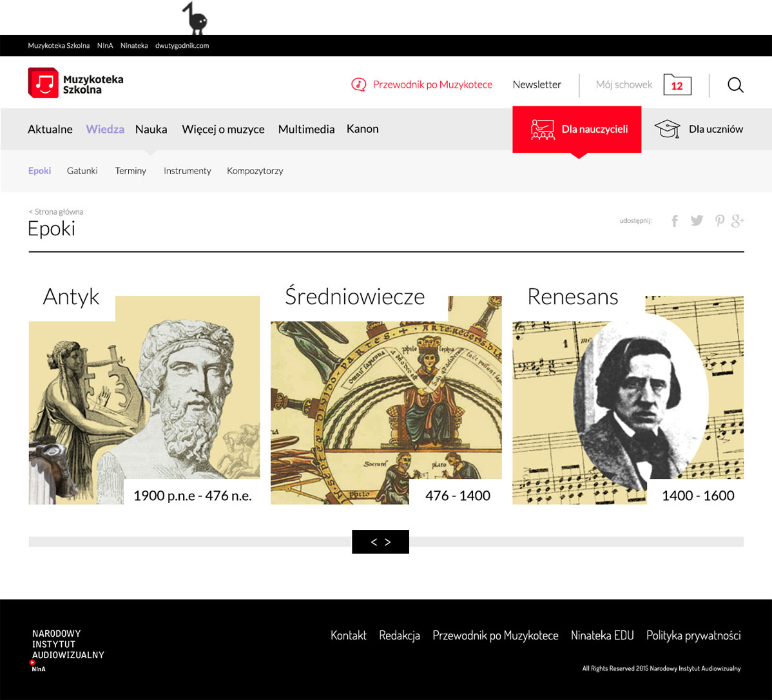Switch to the Kompozytorzy subtab
This screenshot has width=772, height=700.
tap(255, 171)
